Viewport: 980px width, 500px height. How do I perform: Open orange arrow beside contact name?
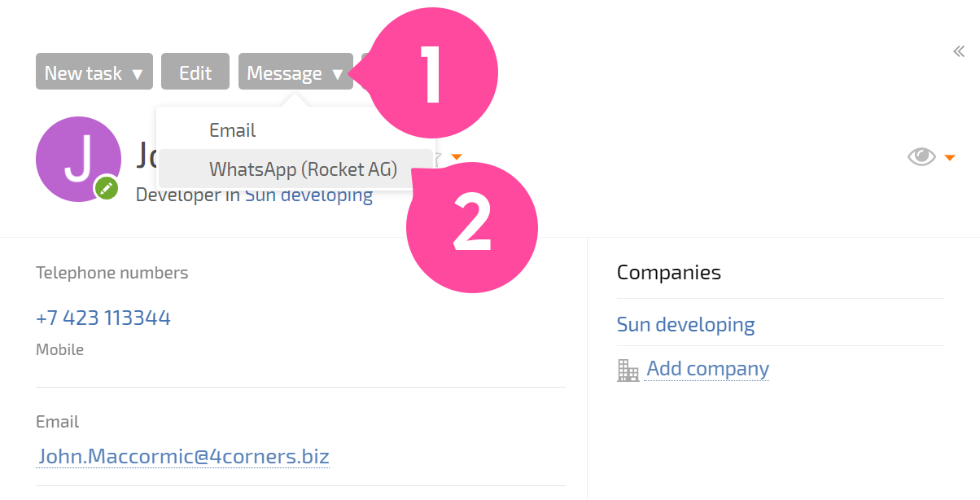457,156
